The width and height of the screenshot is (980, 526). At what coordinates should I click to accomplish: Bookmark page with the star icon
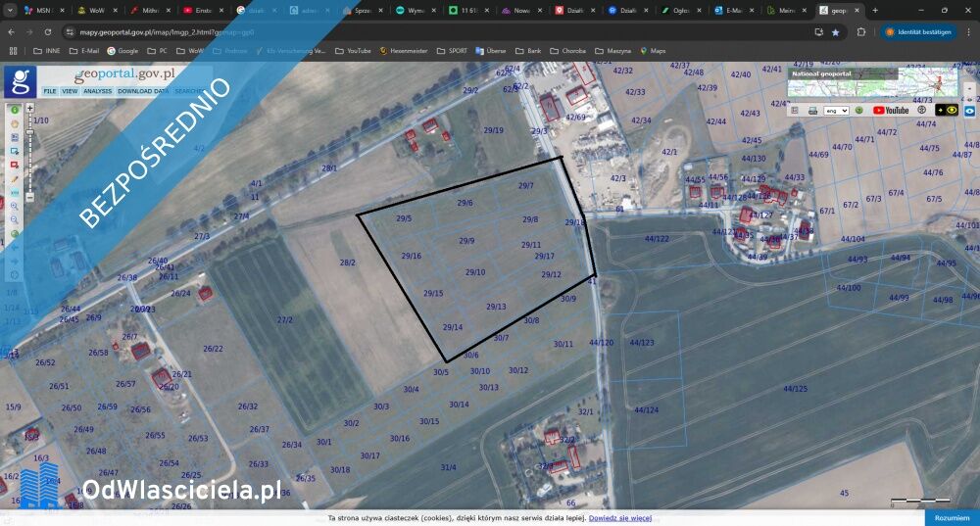tap(836, 32)
